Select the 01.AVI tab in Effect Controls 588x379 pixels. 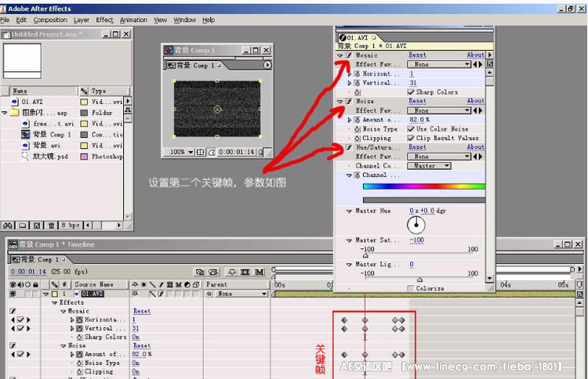coord(358,38)
